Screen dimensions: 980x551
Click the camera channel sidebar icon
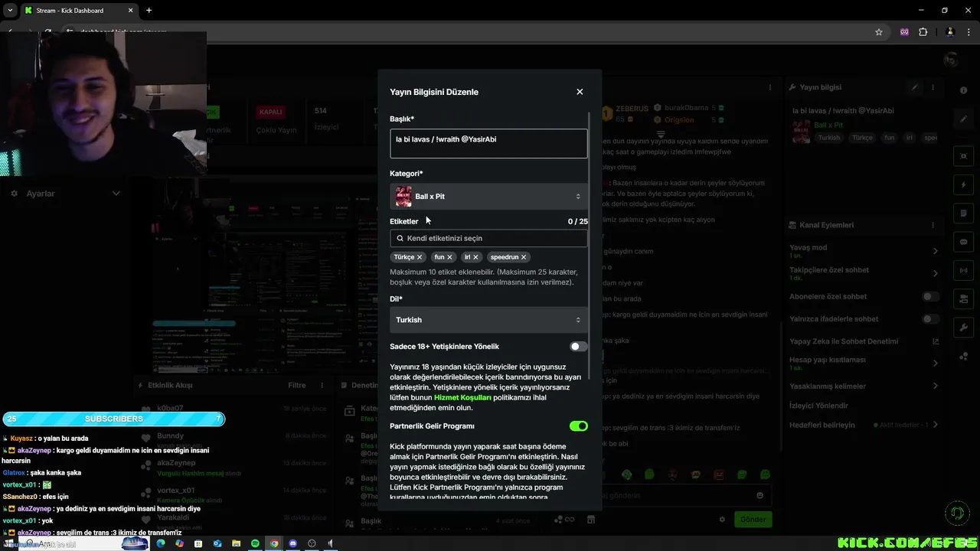pos(964,298)
